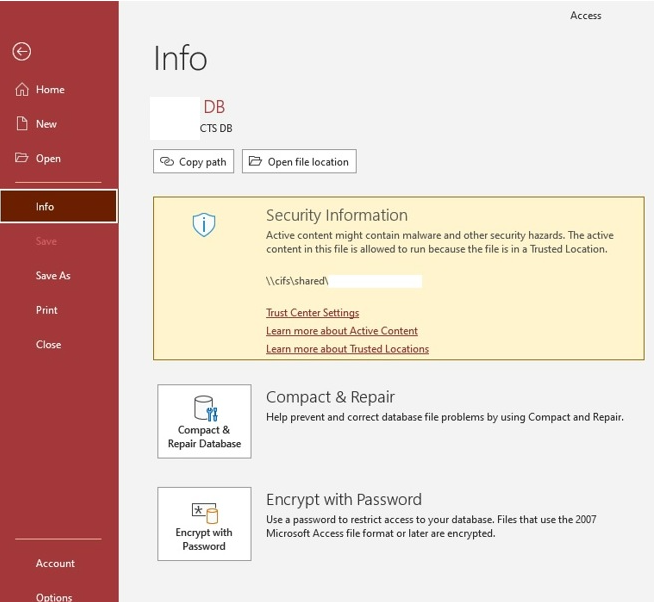The height and width of the screenshot is (602, 654).
Task: Click the Access title text
Action: click(586, 15)
